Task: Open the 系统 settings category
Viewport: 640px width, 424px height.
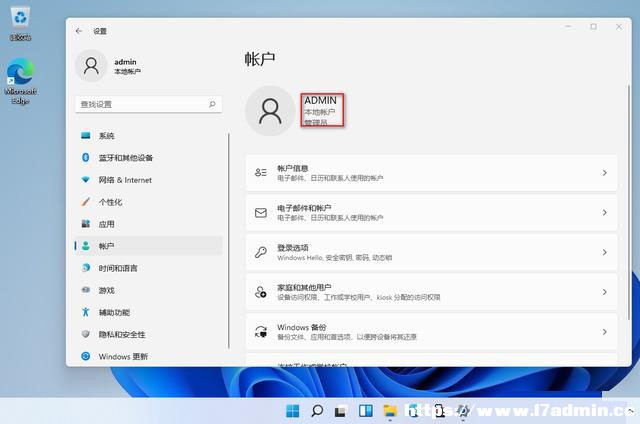Action: coord(149,135)
